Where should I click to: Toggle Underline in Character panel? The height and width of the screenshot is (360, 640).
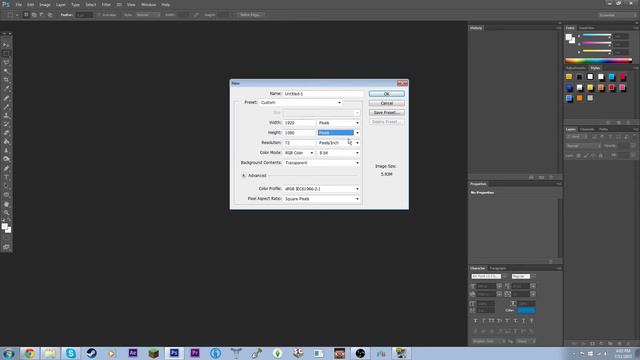pos(524,321)
